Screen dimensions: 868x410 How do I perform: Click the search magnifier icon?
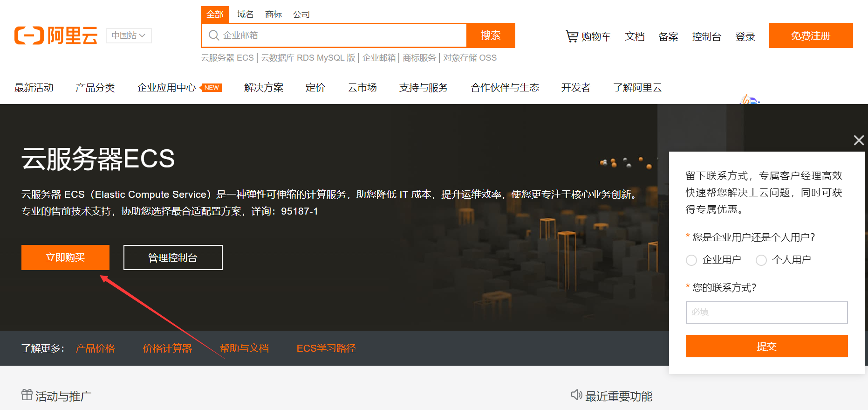pyautogui.click(x=214, y=35)
